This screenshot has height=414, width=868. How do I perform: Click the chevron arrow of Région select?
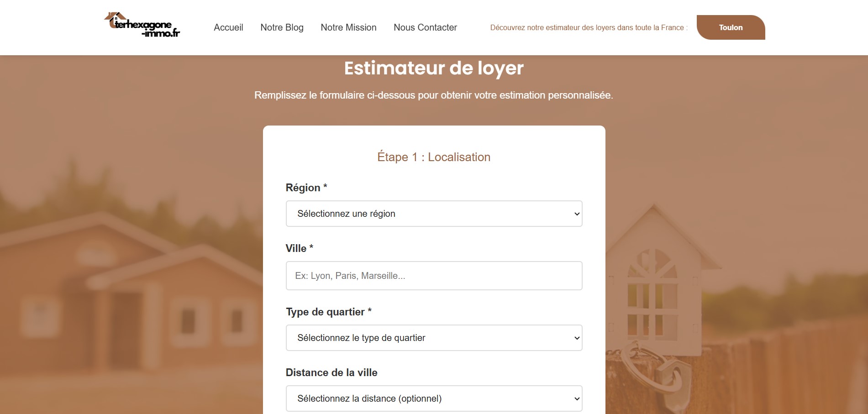pos(577,214)
